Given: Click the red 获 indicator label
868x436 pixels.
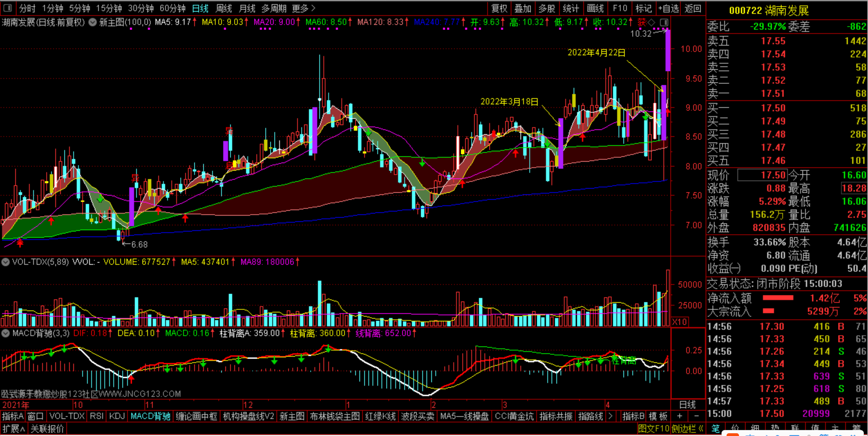Looking at the screenshot, I should click(642, 22).
